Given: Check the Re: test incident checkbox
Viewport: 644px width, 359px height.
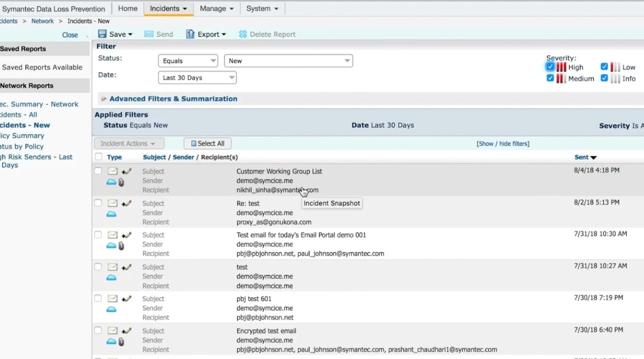Looking at the screenshot, I should click(98, 203).
